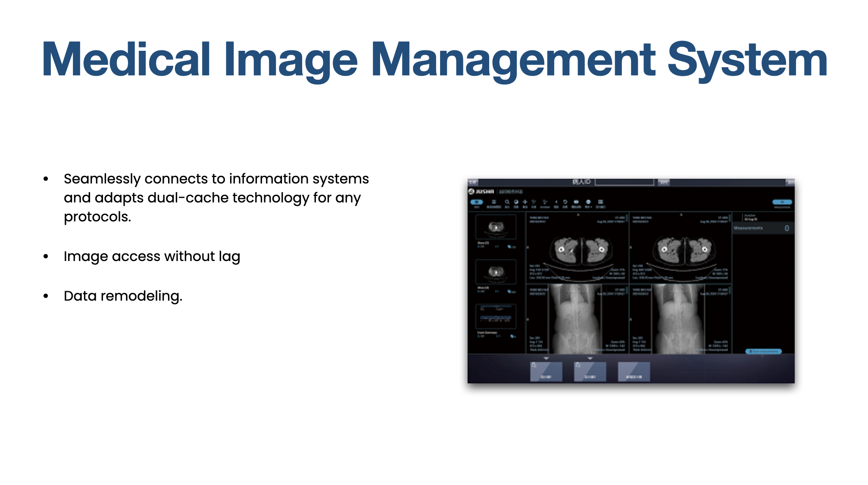Viewport: 868px width, 485px height.
Task: Open the grid layout icon in toolbar
Action: tap(600, 202)
